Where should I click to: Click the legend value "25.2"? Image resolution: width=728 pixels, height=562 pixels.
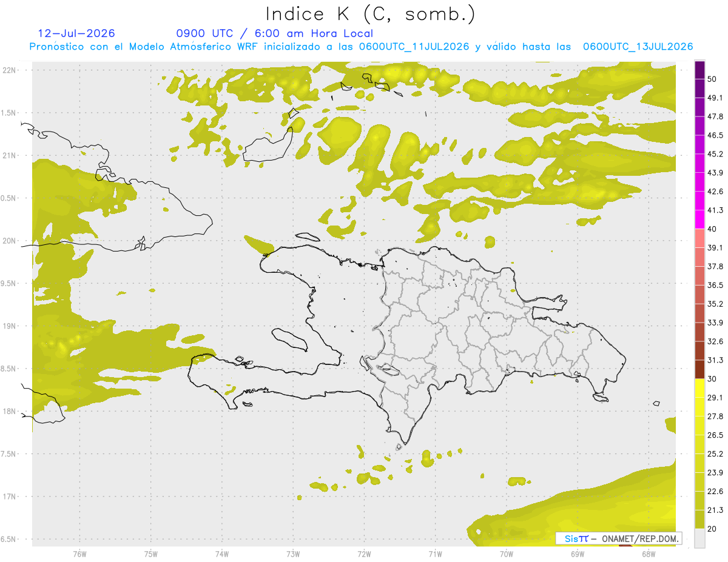(x=715, y=454)
